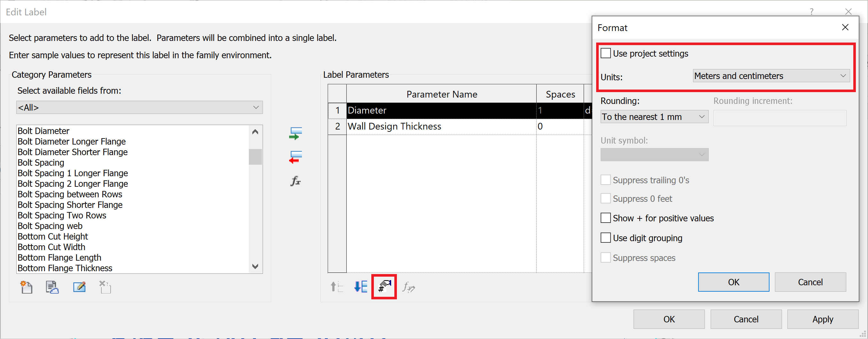Select Bolt Spacing web in parameter list
This screenshot has height=339, width=868.
[50, 226]
